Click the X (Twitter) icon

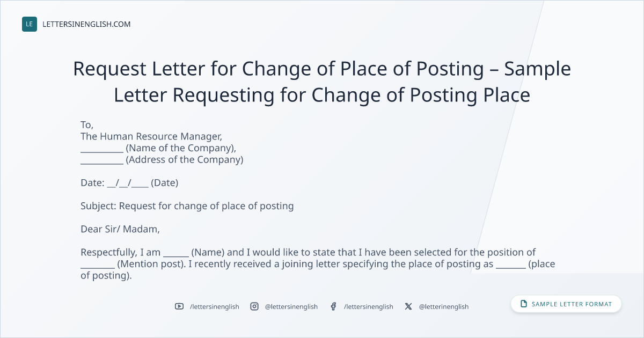click(408, 306)
